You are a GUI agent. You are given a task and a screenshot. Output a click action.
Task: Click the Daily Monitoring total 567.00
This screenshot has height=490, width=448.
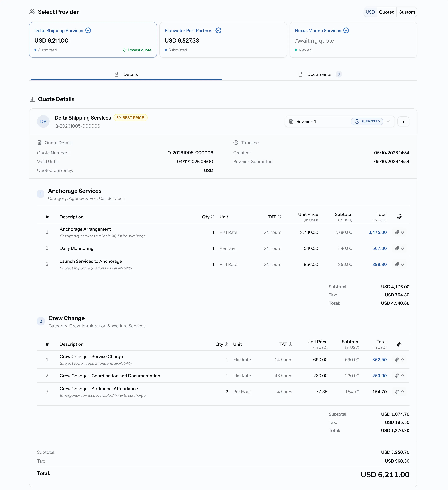[x=379, y=248]
